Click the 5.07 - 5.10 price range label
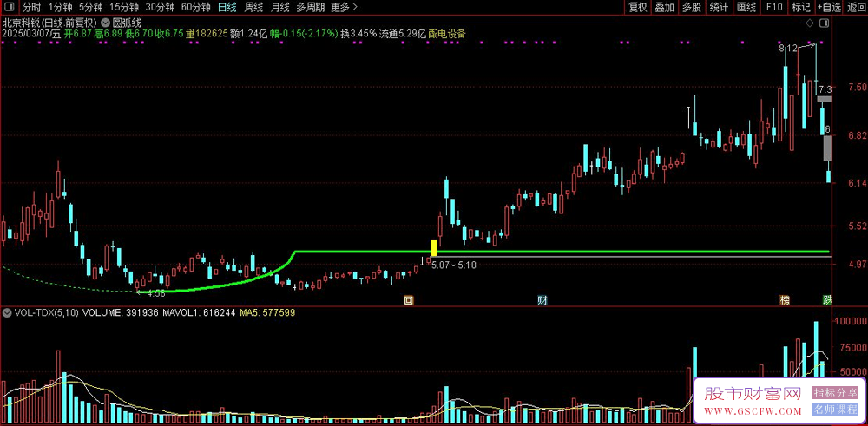Screen dimensions: 868x426 tap(453, 265)
